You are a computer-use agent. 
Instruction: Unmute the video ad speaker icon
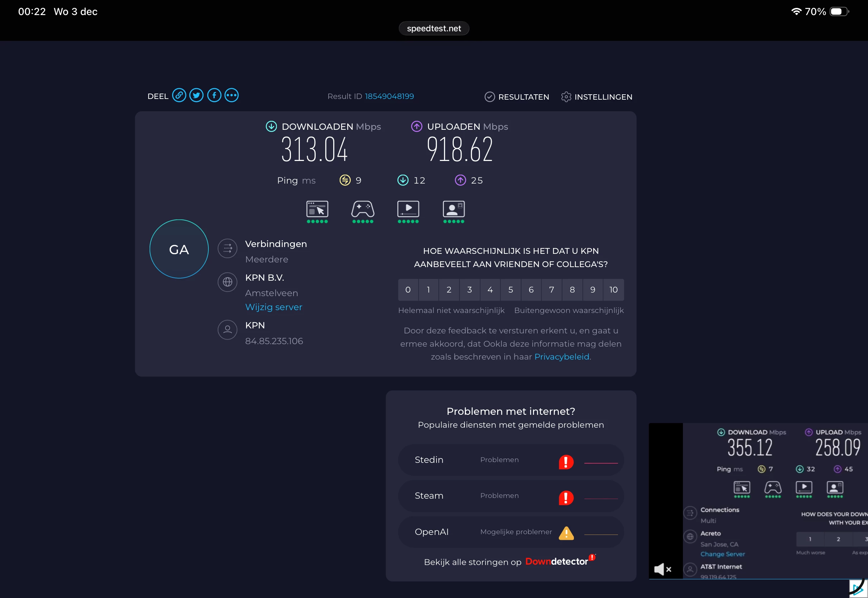tap(662, 569)
